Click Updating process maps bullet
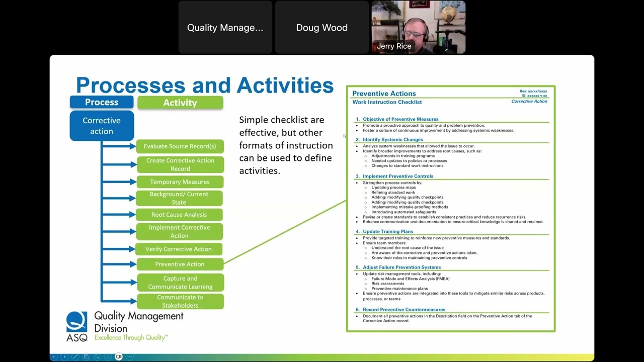 click(393, 187)
